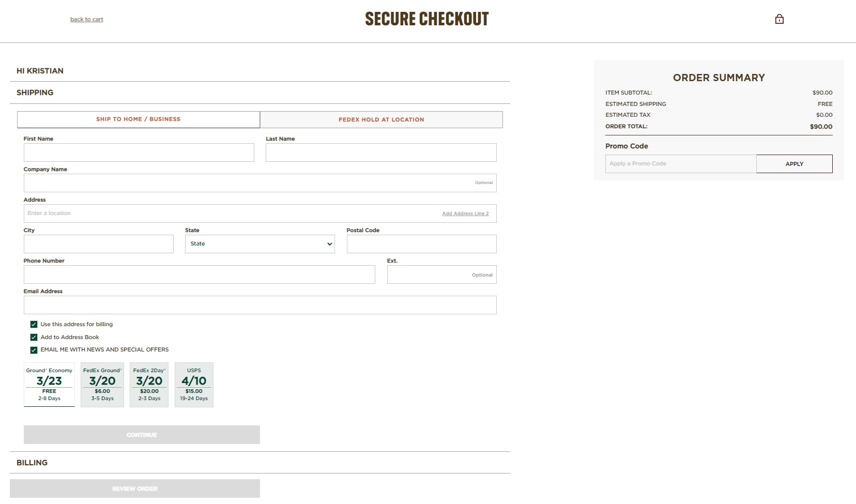Select FedEx 2Day shipping option

[x=149, y=385]
